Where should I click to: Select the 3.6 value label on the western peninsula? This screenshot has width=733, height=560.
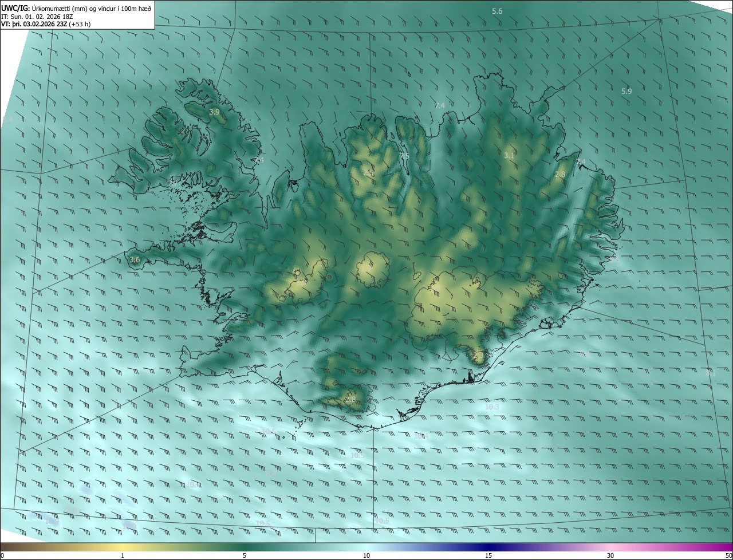[135, 259]
